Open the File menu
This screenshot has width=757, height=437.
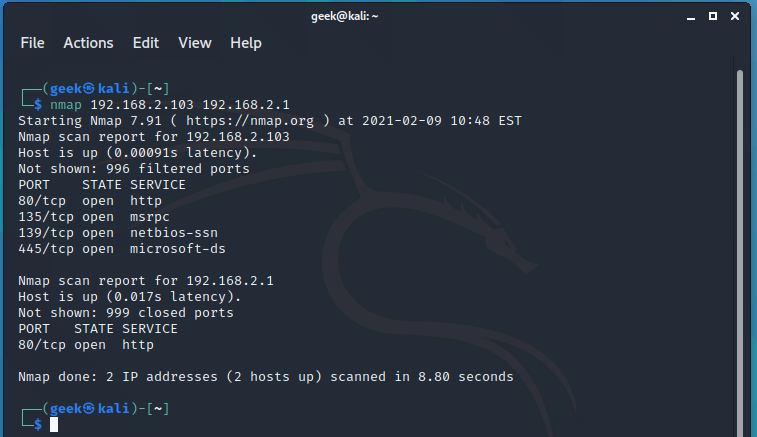click(32, 43)
